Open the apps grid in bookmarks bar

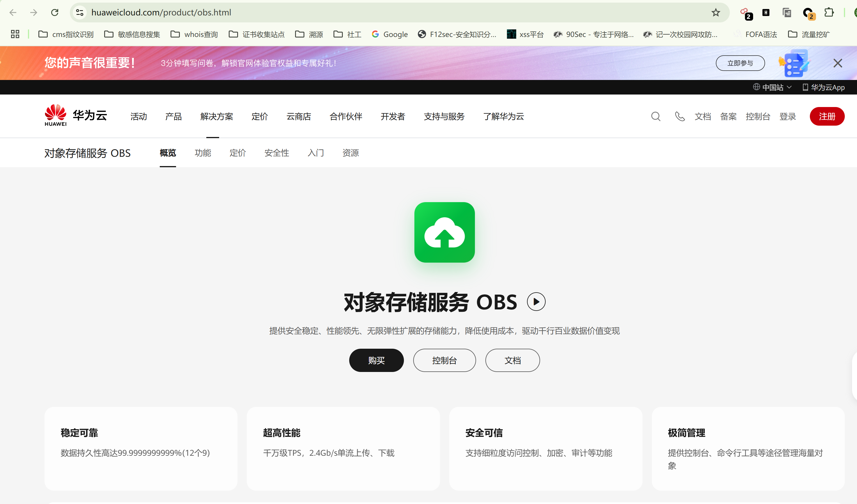(x=15, y=34)
